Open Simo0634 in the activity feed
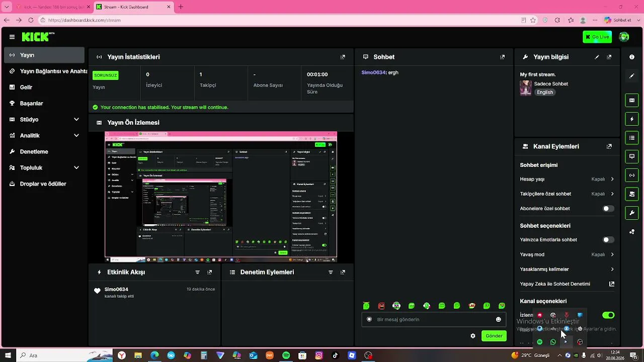 pyautogui.click(x=116, y=290)
